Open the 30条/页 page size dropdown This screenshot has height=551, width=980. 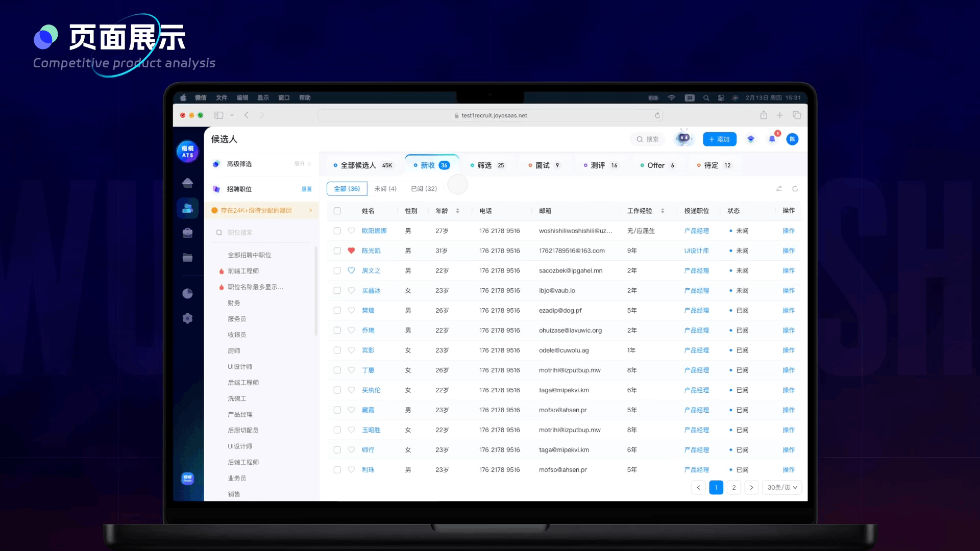[x=781, y=487]
